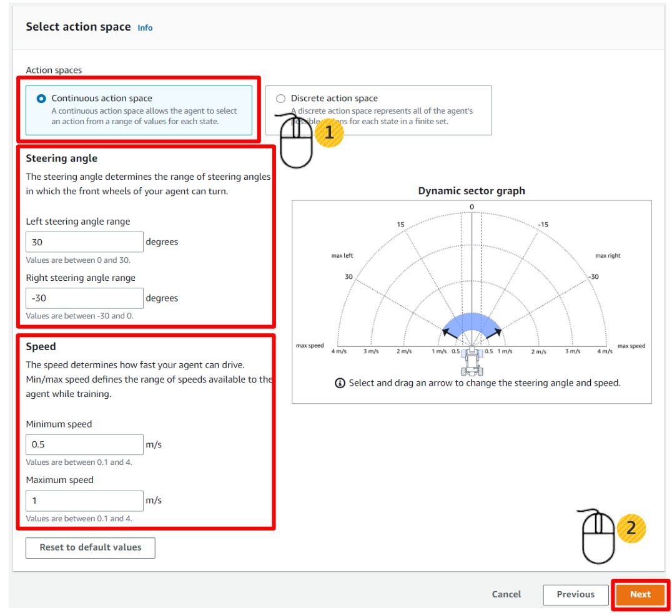
Task: Click the Right steering angle range field
Action: [x=84, y=298]
